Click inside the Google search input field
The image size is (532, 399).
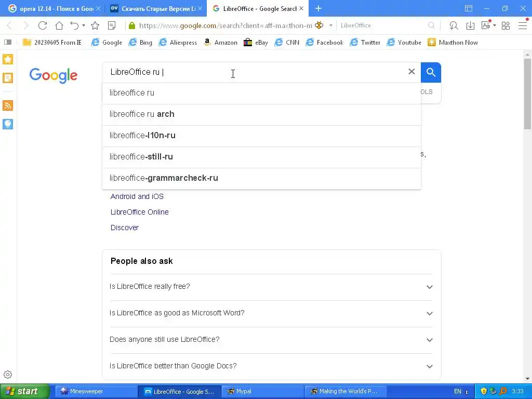(x=255, y=72)
